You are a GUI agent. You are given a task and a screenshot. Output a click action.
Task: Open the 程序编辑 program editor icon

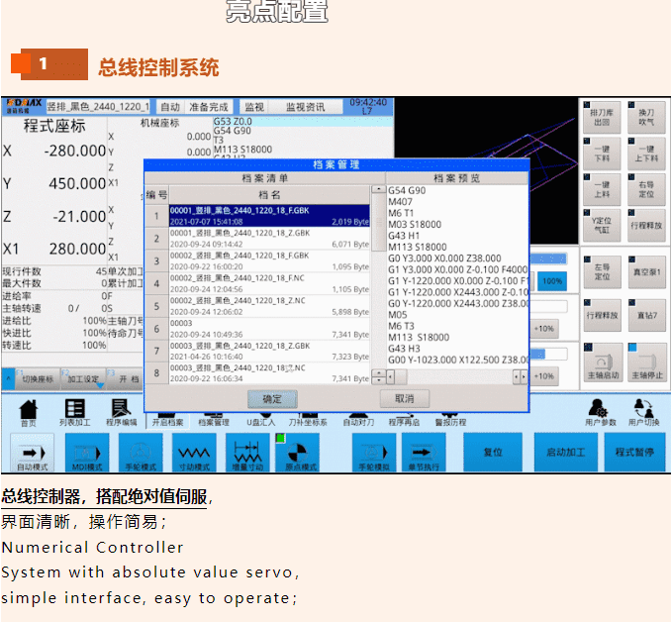pos(122,413)
